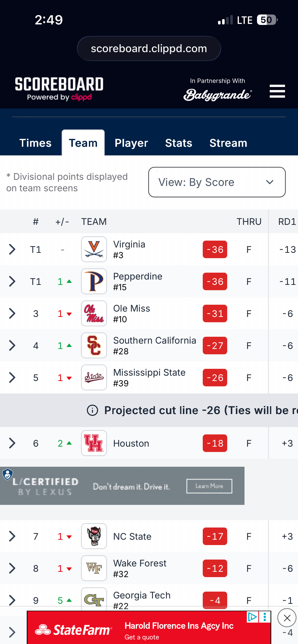The image size is (298, 644).
Task: Open the hamburger menu icon
Action: tap(277, 91)
